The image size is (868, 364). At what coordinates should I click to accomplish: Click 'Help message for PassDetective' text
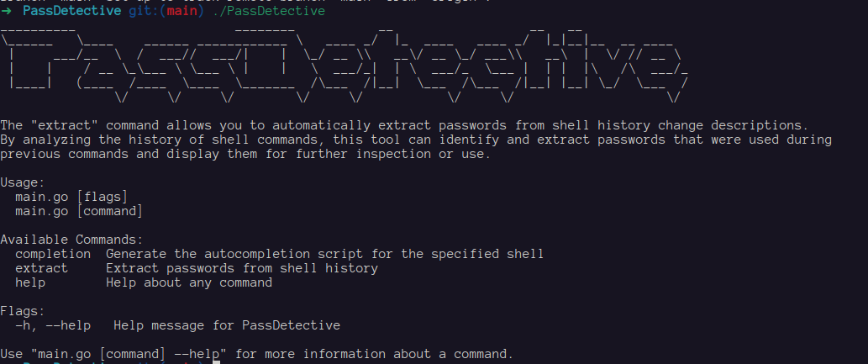pos(227,325)
